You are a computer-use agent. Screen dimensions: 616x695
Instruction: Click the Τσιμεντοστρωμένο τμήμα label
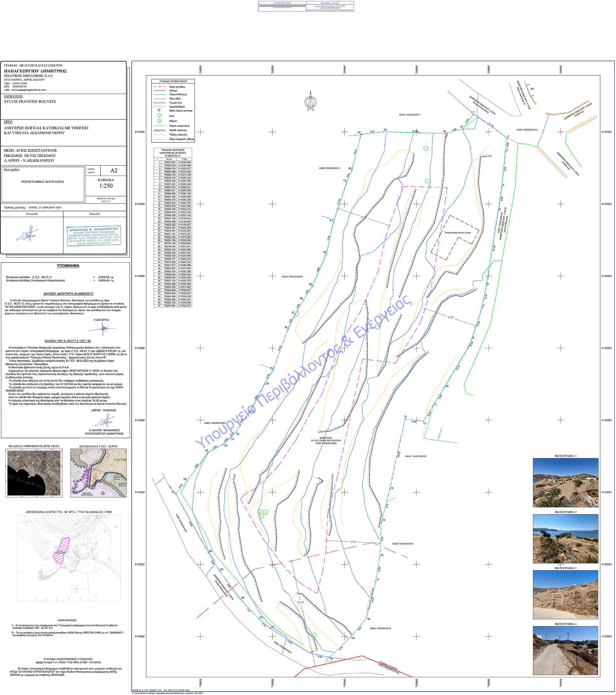[457, 233]
